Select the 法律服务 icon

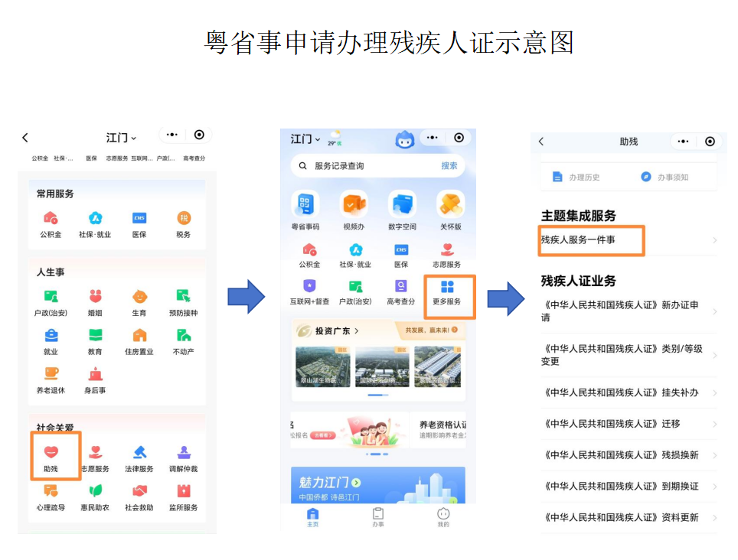(x=139, y=453)
